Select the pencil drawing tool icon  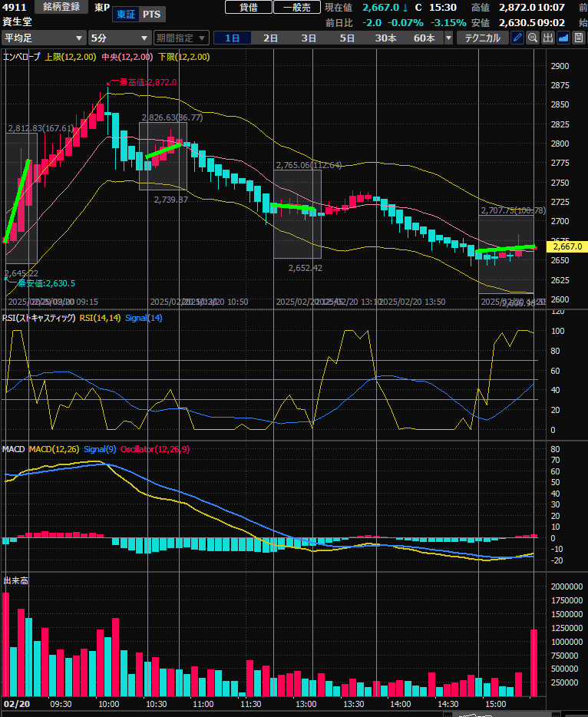(517, 38)
